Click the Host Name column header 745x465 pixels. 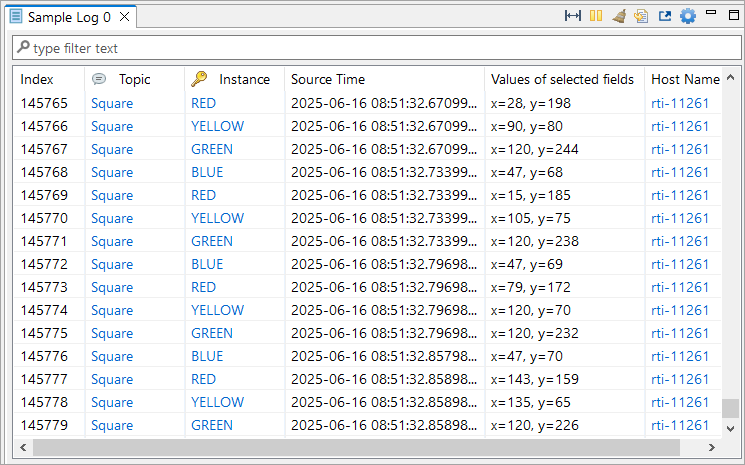685,79
